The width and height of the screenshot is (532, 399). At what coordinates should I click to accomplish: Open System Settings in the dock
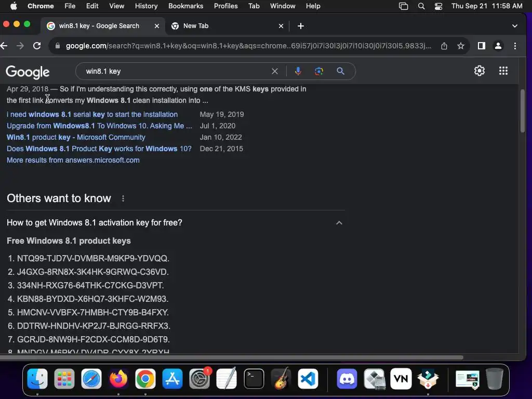pos(199,379)
